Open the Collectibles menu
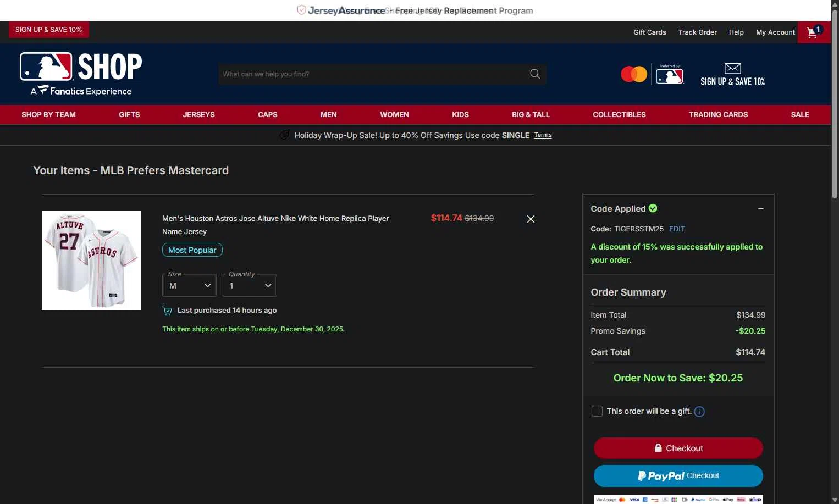 click(x=619, y=114)
